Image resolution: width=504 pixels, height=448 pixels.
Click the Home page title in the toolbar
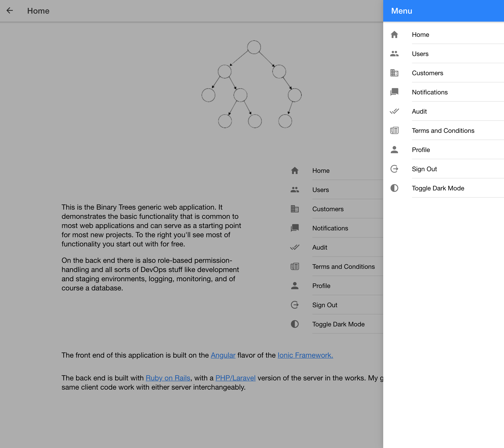[x=38, y=11]
